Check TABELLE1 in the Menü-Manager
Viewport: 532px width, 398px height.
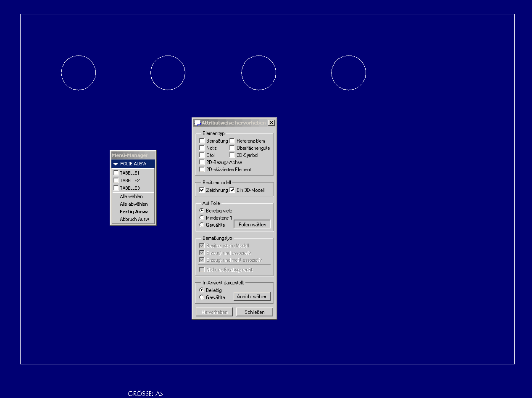[116, 173]
